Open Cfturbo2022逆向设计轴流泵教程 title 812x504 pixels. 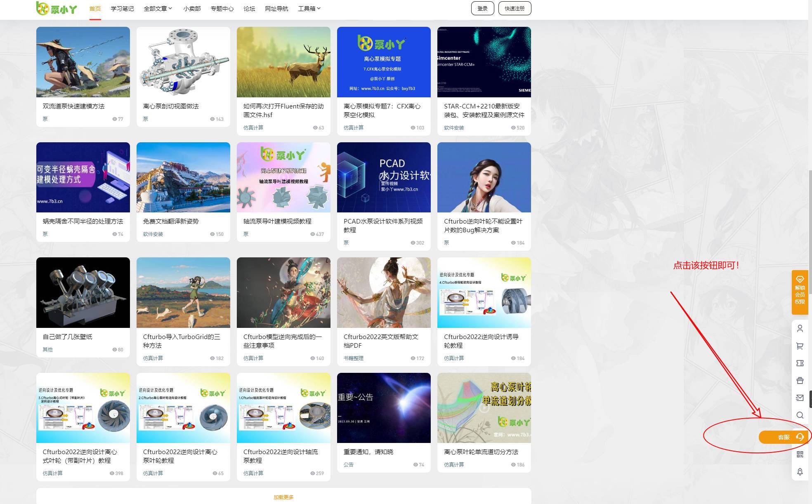point(281,456)
